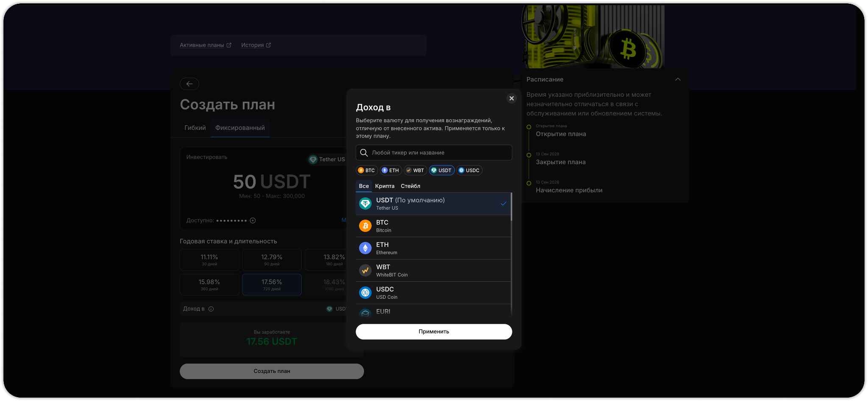Choose Ethereum from the currency list
The image size is (868, 401).
coord(433,248)
